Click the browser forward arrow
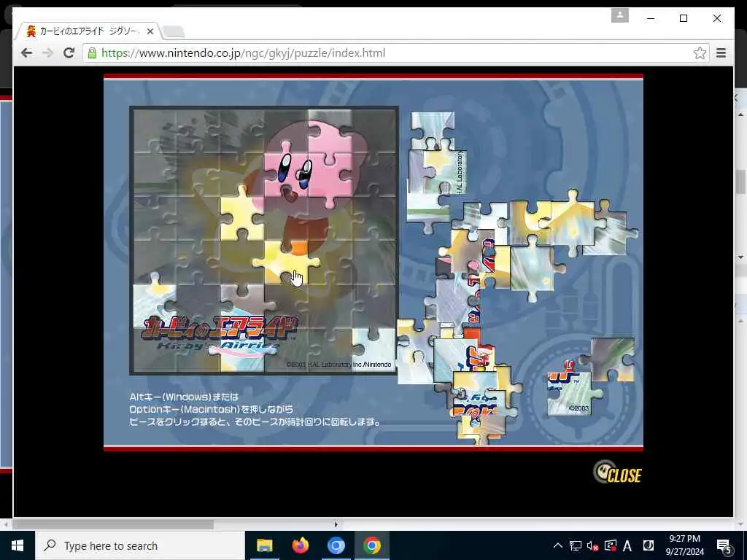The height and width of the screenshot is (560, 747). pos(47,52)
